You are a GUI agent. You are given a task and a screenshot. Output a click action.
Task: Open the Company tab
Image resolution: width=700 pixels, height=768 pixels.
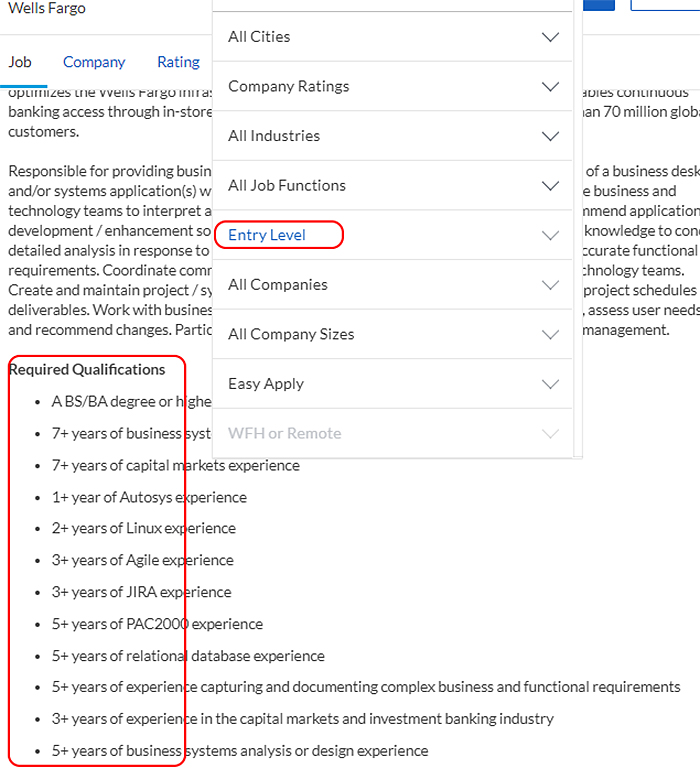coord(94,62)
